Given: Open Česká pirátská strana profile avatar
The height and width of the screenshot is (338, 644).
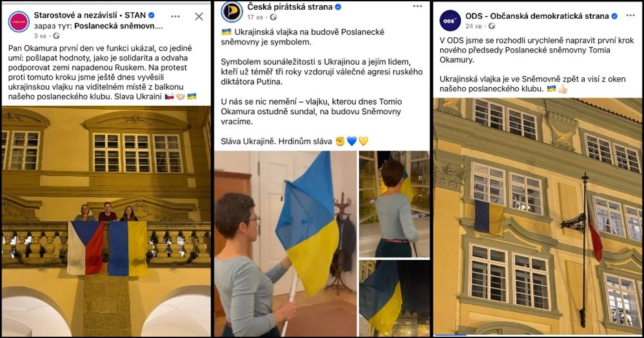Looking at the screenshot, I should tap(232, 12).
